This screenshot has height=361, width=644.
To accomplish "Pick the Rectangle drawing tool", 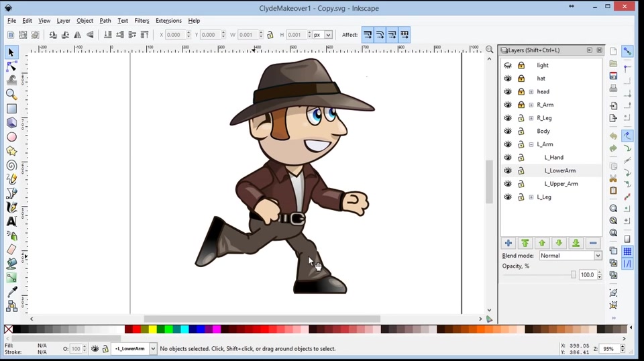I will 11,109.
